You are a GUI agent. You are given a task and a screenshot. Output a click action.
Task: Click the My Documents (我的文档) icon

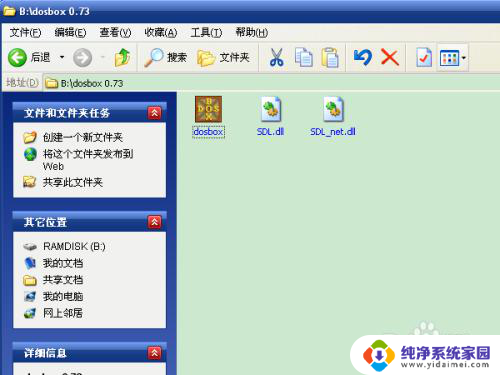click(x=30, y=263)
